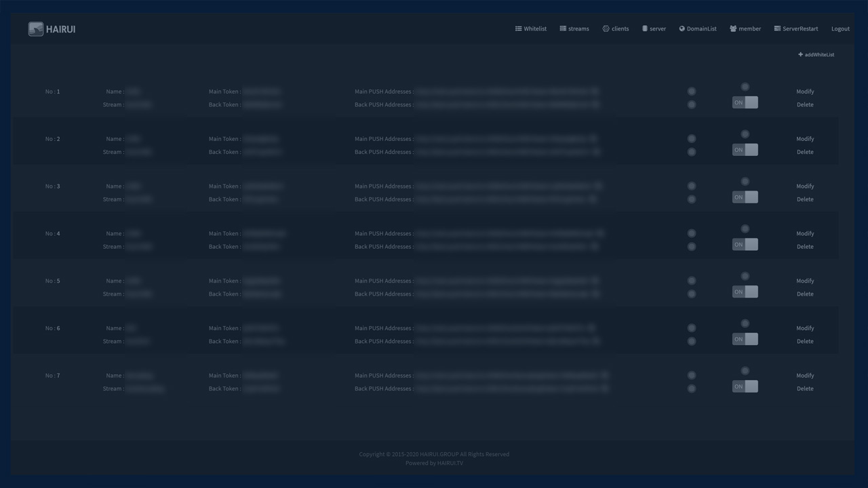
Task: Click the plus icon for addWhiteList
Action: [800, 54]
